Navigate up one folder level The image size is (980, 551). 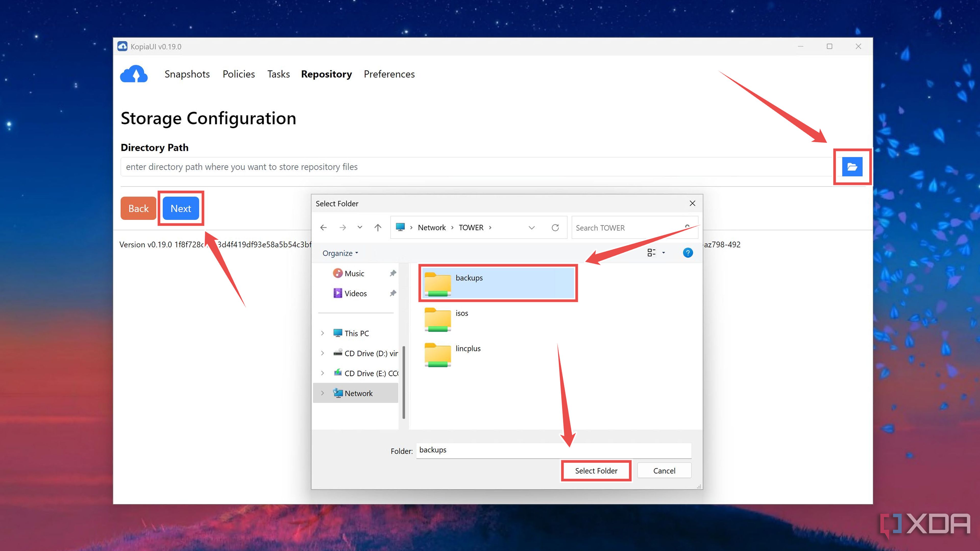coord(377,227)
